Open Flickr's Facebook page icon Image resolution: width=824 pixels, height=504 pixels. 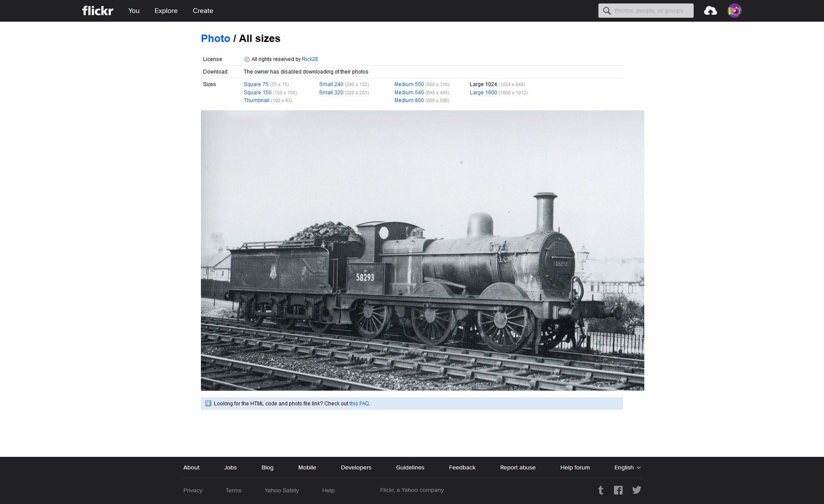pyautogui.click(x=618, y=490)
